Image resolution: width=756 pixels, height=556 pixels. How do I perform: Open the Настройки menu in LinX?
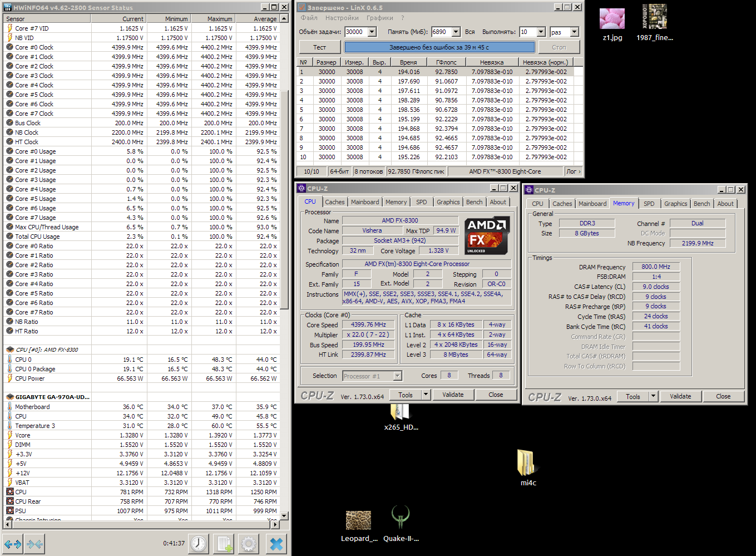342,18
